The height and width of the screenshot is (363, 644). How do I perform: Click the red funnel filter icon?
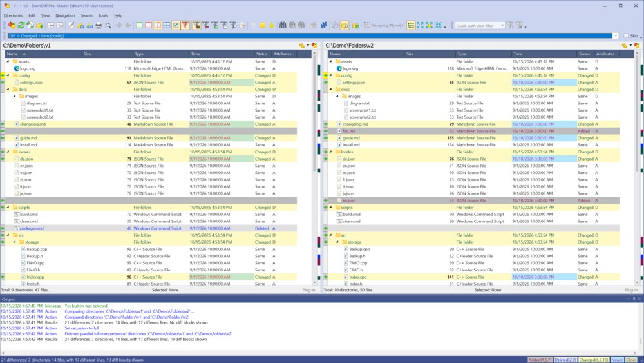[x=185, y=26]
